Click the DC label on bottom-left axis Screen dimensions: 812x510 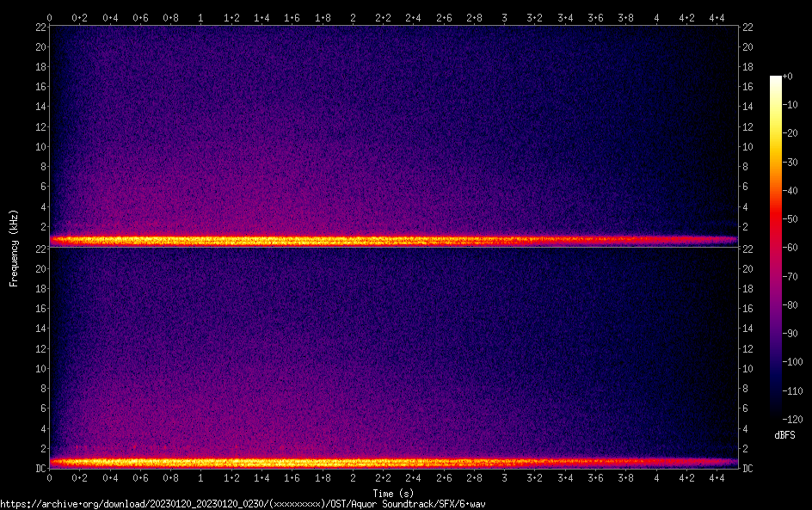pyautogui.click(x=39, y=469)
